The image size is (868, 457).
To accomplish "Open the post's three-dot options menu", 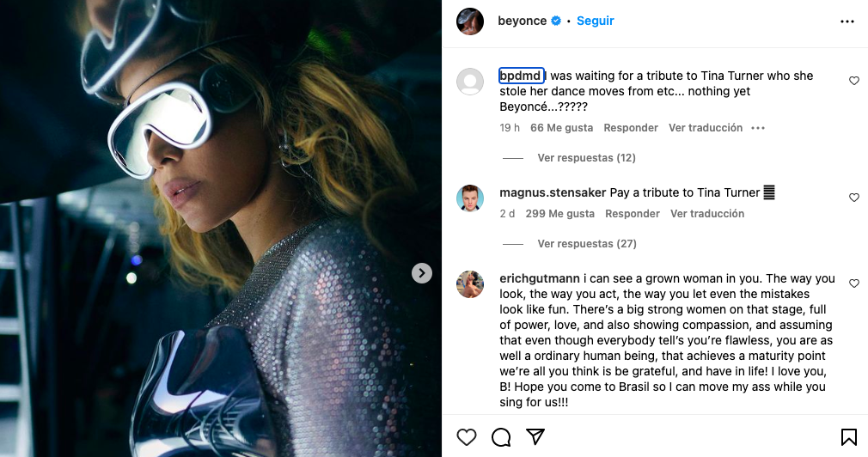I will (x=847, y=21).
